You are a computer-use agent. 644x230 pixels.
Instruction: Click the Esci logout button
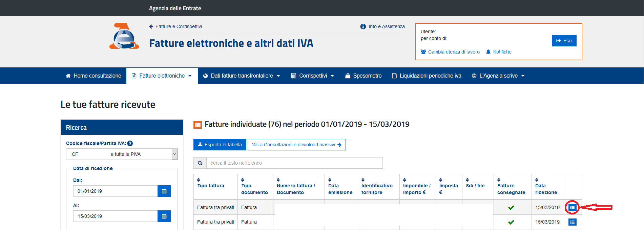point(564,41)
